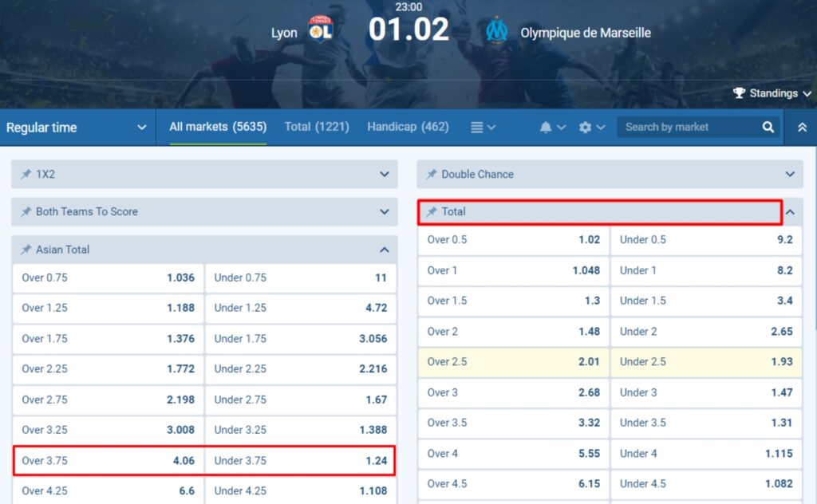Open the settings gear icon
This screenshot has width=817, height=504.
(586, 128)
